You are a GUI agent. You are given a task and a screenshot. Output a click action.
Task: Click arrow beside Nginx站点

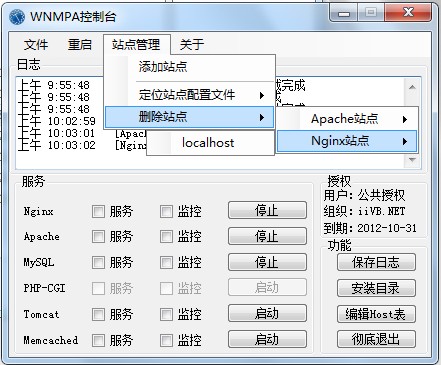click(x=405, y=141)
